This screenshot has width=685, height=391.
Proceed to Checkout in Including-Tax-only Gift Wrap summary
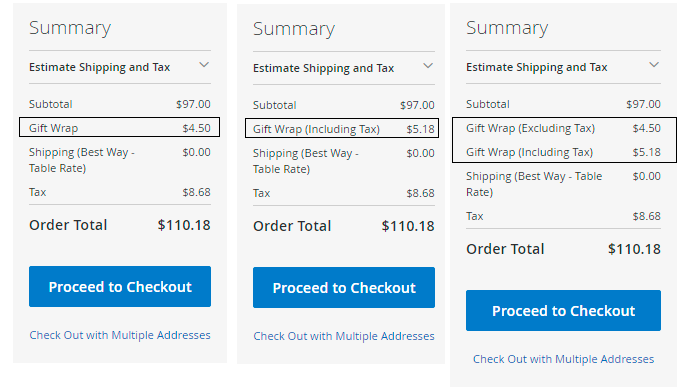coord(344,287)
